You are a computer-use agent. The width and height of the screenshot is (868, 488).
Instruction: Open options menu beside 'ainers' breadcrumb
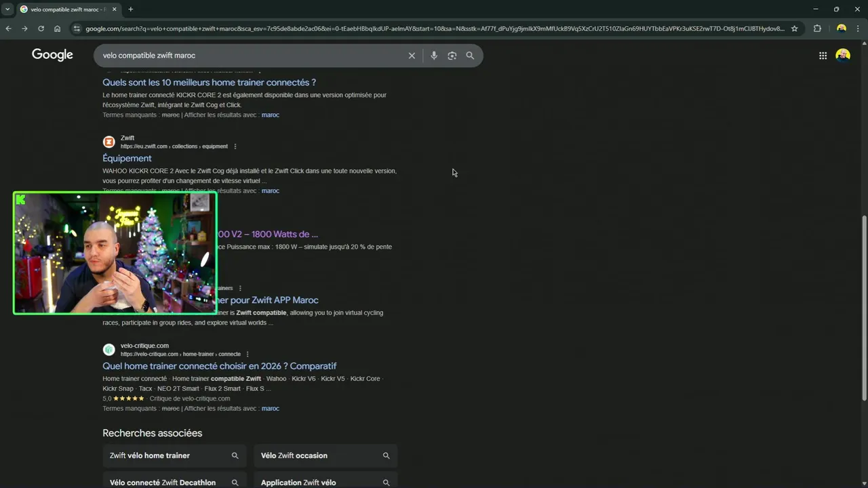pos(240,288)
